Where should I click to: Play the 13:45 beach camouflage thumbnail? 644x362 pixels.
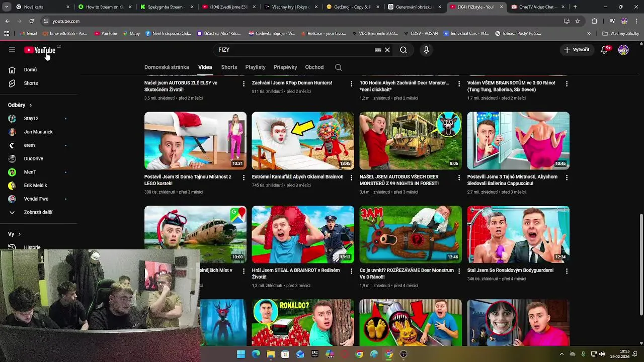[x=303, y=141]
